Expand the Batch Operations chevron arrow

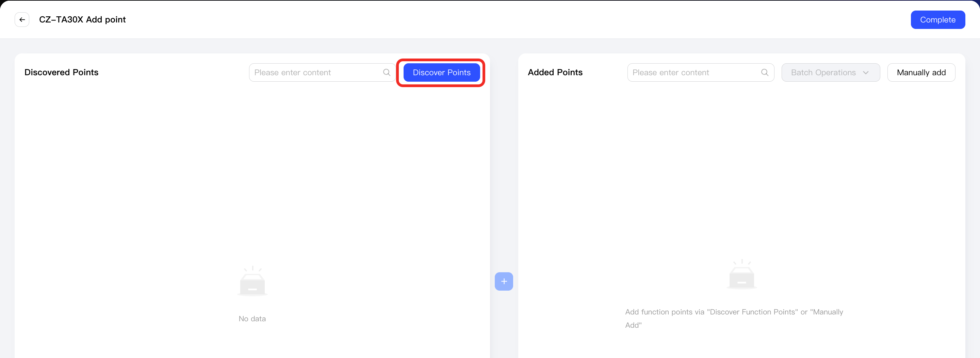(866, 73)
